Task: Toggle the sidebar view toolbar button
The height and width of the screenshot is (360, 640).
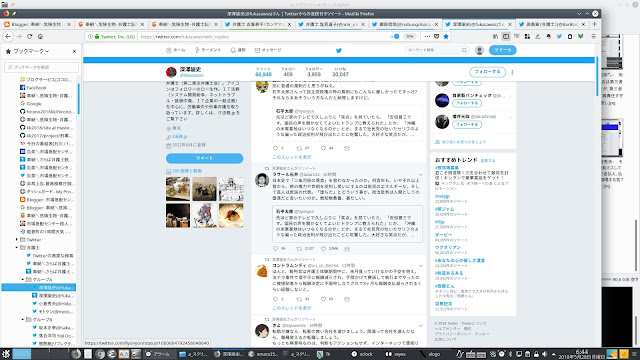Action: click(506, 36)
